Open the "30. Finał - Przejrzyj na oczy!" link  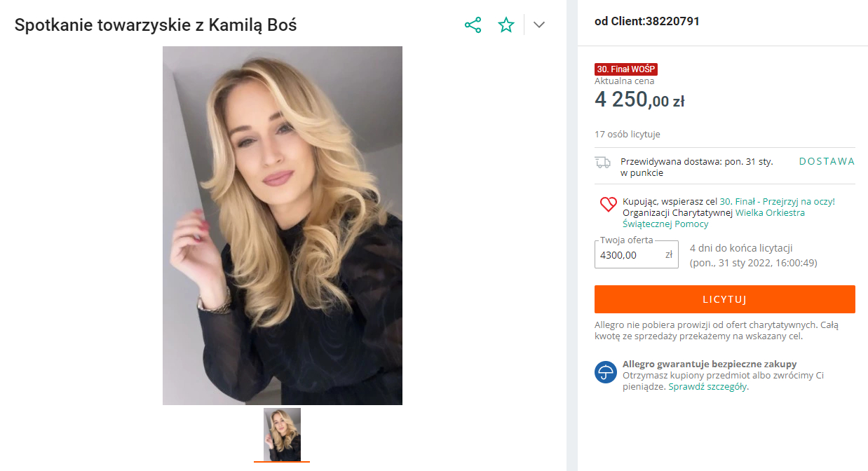pyautogui.click(x=777, y=201)
